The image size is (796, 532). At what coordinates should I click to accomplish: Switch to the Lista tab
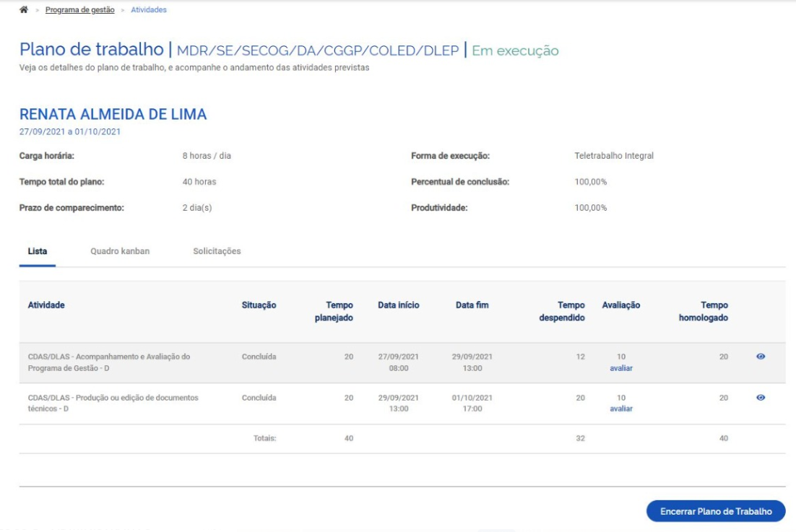(38, 251)
